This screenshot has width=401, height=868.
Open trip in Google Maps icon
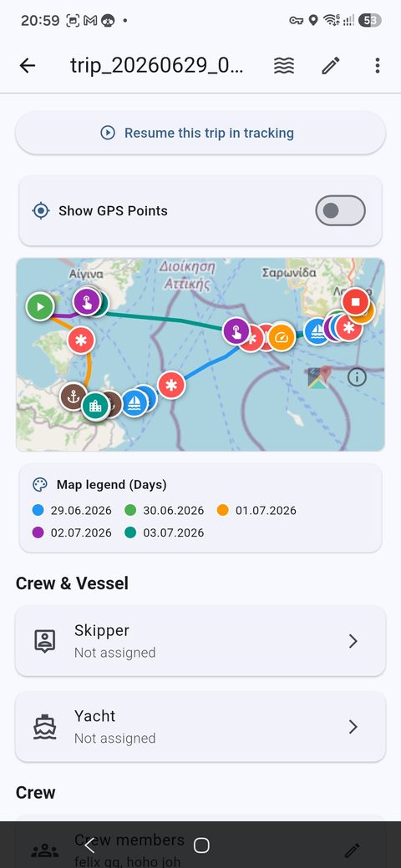pos(319,377)
